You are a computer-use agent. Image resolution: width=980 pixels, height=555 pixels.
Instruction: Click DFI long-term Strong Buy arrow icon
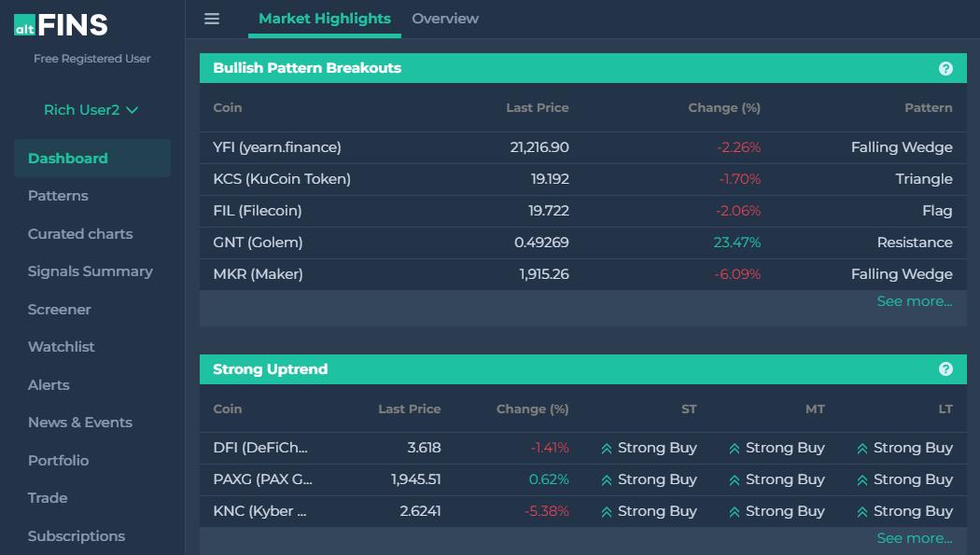[x=862, y=449]
